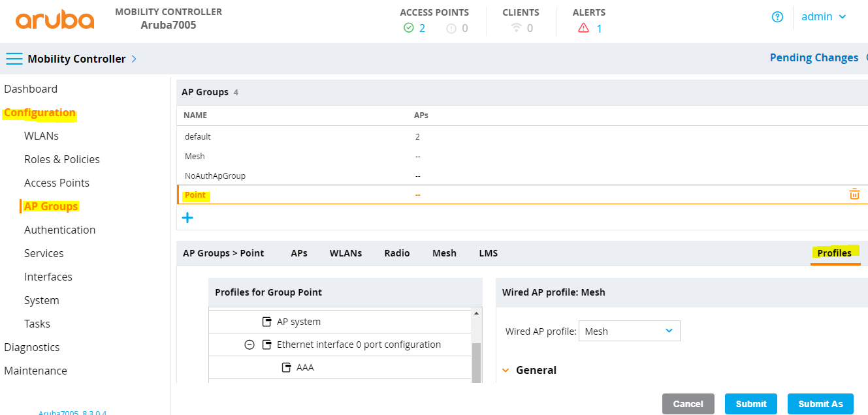868x415 pixels.
Task: Click the grey access points down icon
Action: (451, 28)
